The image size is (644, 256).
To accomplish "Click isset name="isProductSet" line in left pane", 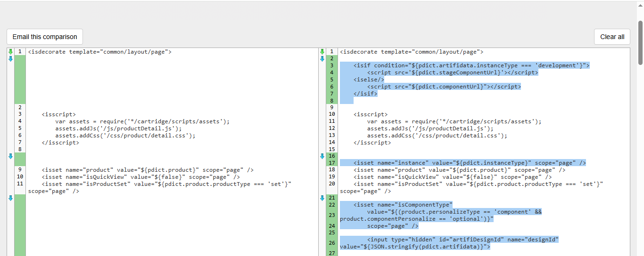I will coord(160,187).
